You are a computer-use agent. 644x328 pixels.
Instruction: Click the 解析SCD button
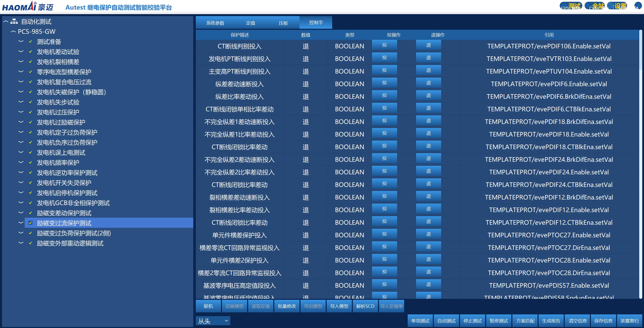(x=365, y=306)
